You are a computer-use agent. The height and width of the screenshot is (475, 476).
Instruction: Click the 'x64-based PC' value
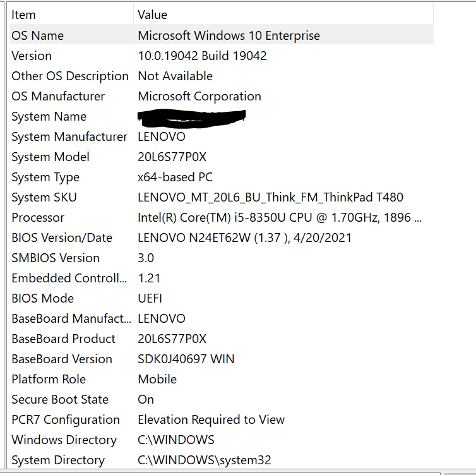[175, 177]
